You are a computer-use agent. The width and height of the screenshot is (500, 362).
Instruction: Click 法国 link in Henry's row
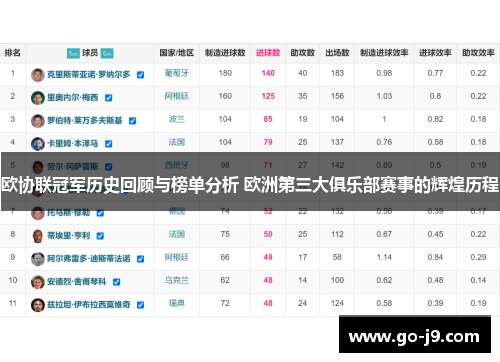177,234
